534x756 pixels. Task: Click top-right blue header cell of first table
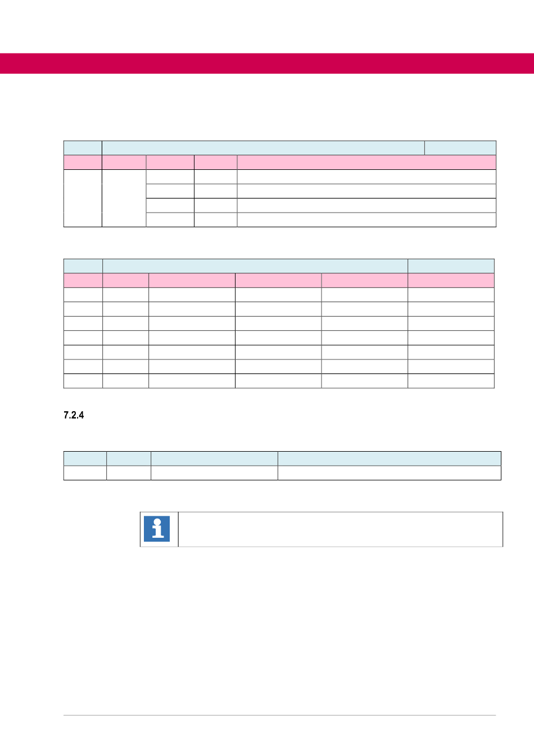(460, 148)
